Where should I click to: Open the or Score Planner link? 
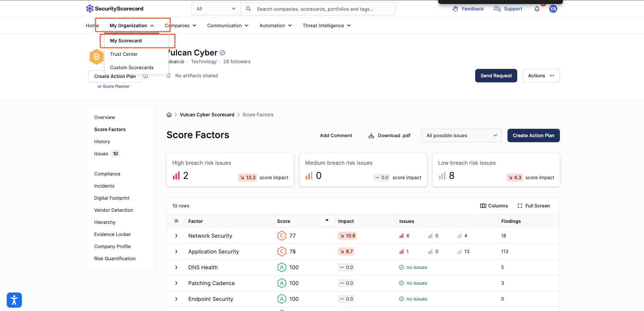pos(114,86)
